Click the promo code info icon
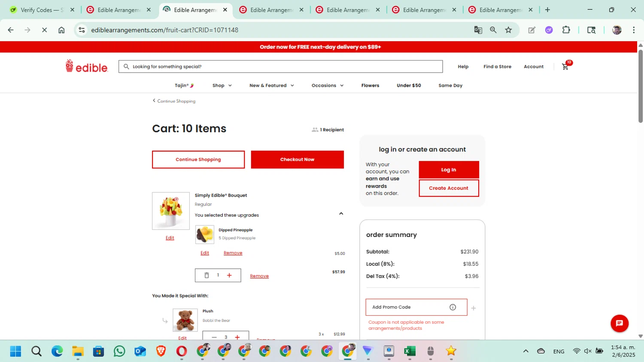644x362 pixels. click(453, 307)
